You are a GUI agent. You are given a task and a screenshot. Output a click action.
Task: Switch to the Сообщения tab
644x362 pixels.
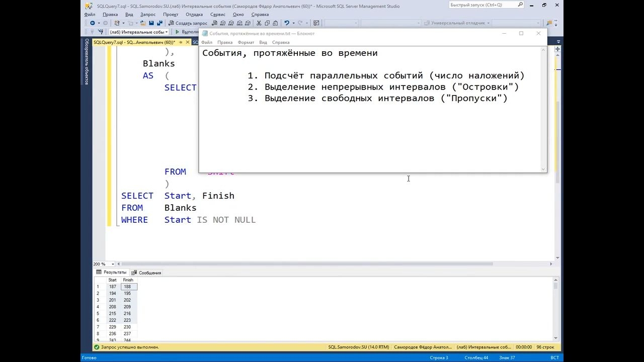click(146, 273)
